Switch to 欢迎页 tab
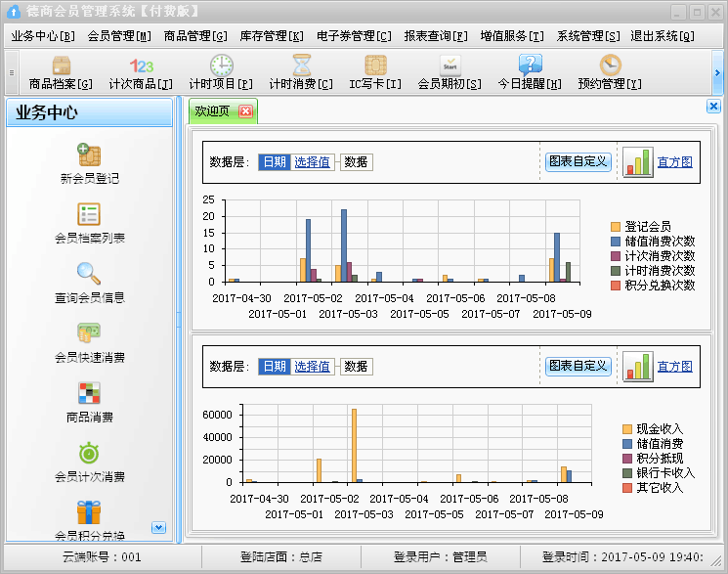The width and height of the screenshot is (728, 574). pos(212,111)
